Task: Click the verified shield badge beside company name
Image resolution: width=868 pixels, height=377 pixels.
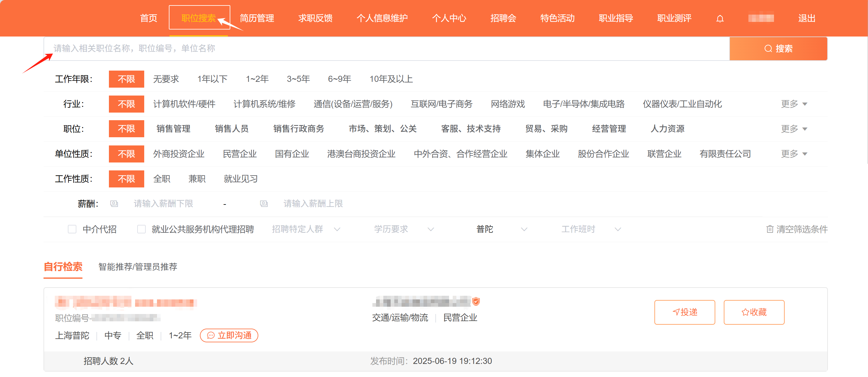Action: tap(476, 301)
